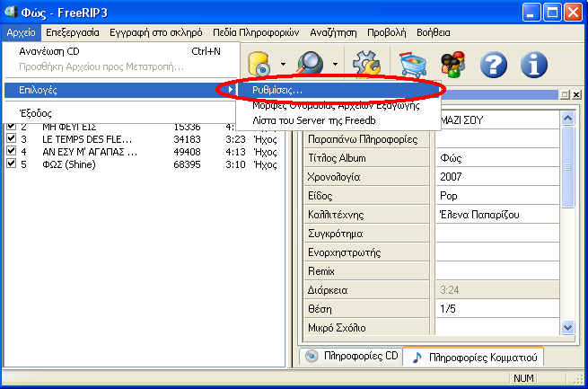
Task: Click the blue question mark help icon
Action: tap(494, 65)
